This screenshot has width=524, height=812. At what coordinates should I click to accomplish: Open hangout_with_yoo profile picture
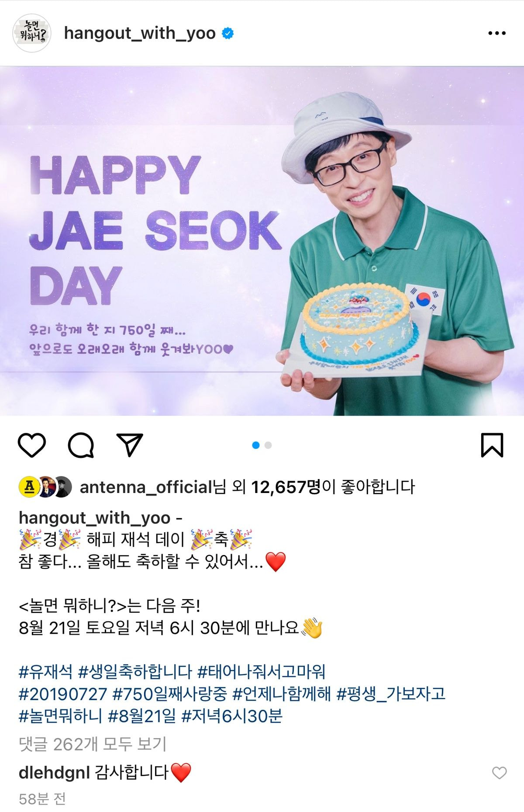31,33
